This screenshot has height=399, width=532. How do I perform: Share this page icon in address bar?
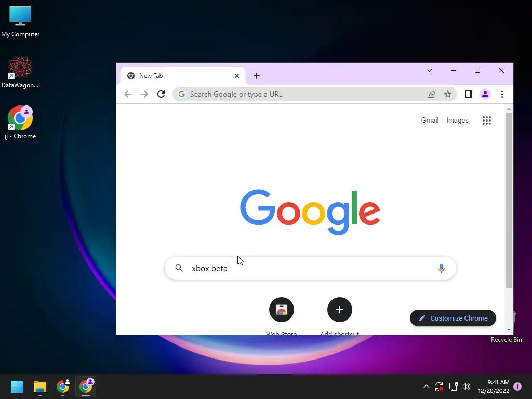[431, 94]
